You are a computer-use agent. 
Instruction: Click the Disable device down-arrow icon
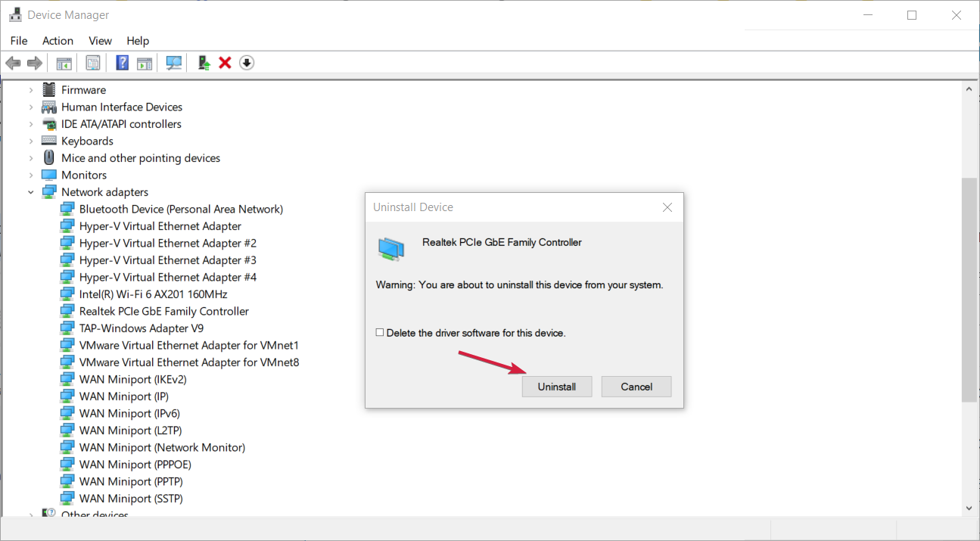(247, 63)
